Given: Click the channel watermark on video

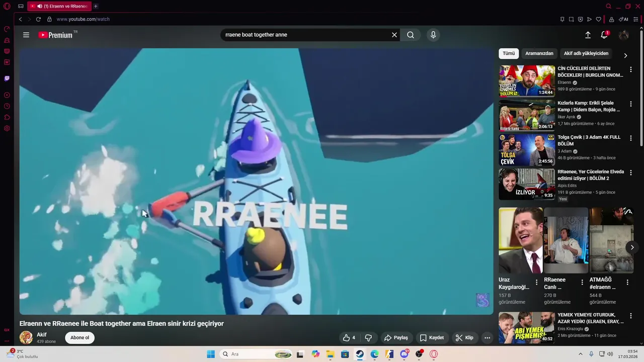Looking at the screenshot, I should point(482,300).
